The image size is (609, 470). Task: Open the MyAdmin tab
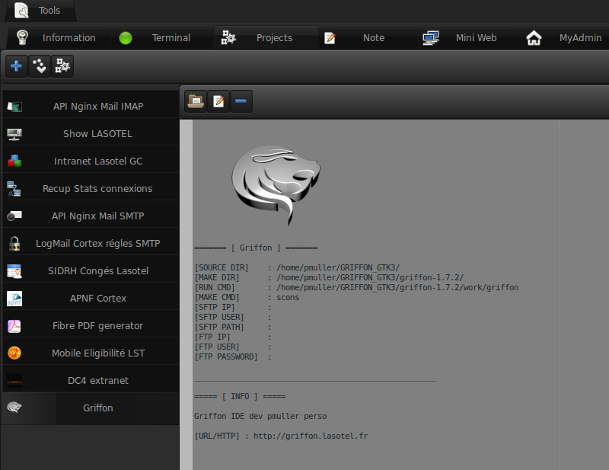(x=565, y=38)
